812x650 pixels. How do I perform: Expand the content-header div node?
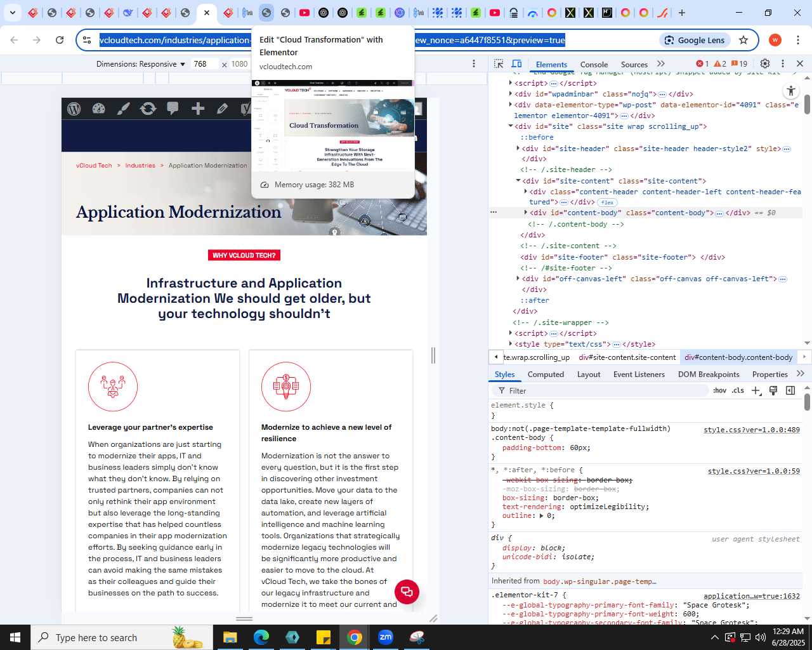click(x=526, y=192)
